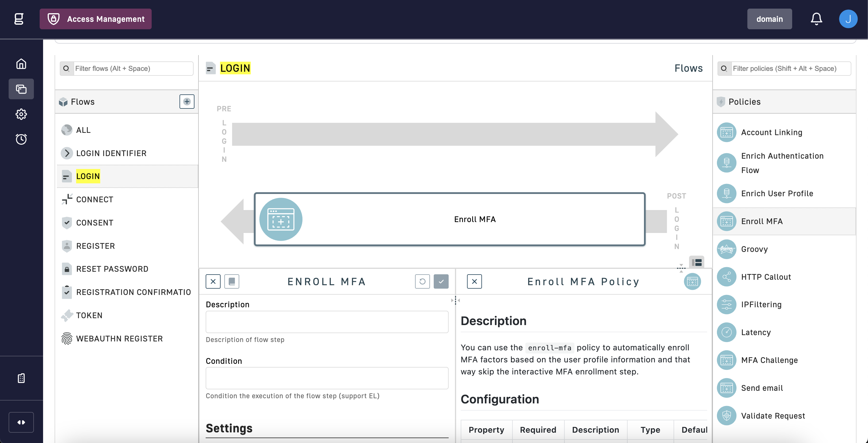Image resolution: width=868 pixels, height=443 pixels.
Task: Open user avatar J menu
Action: (x=848, y=19)
